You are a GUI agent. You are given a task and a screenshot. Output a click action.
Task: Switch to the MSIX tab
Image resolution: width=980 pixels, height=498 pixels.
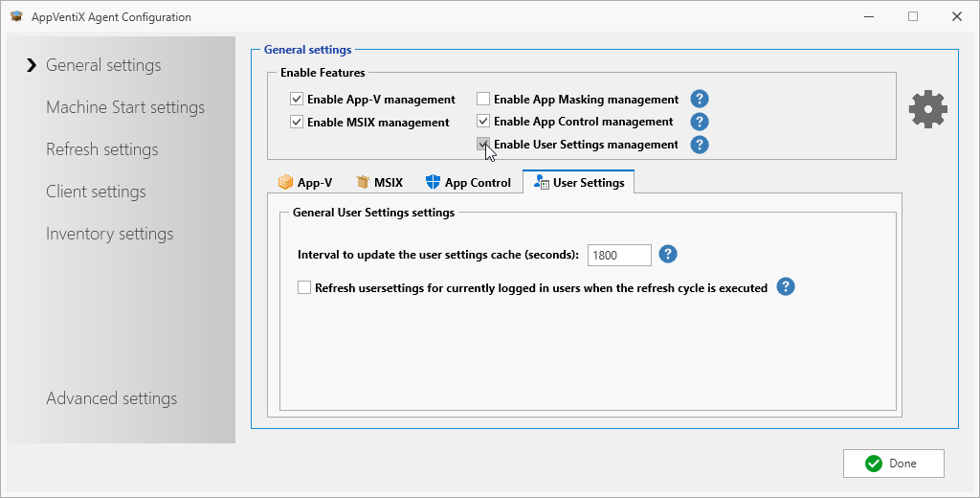click(x=379, y=182)
